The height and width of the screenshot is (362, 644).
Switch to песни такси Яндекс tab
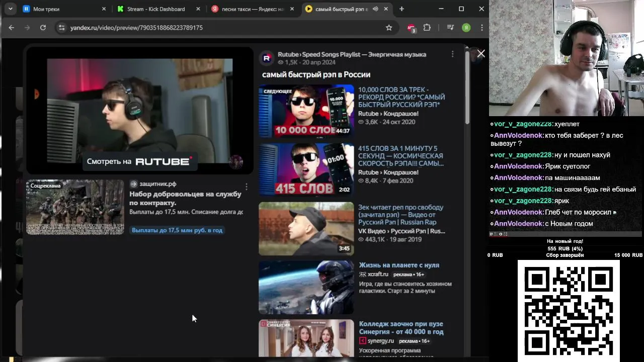point(253,9)
